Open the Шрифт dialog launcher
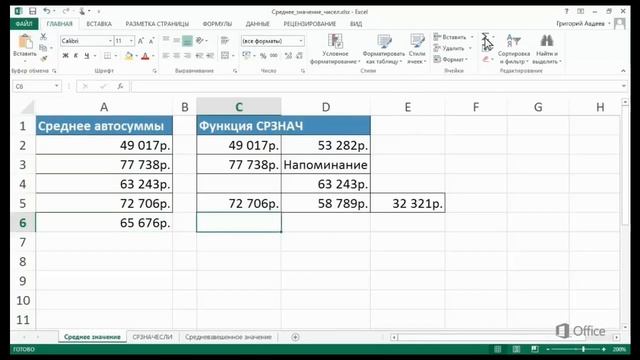This screenshot has height=360, width=640. click(x=155, y=71)
